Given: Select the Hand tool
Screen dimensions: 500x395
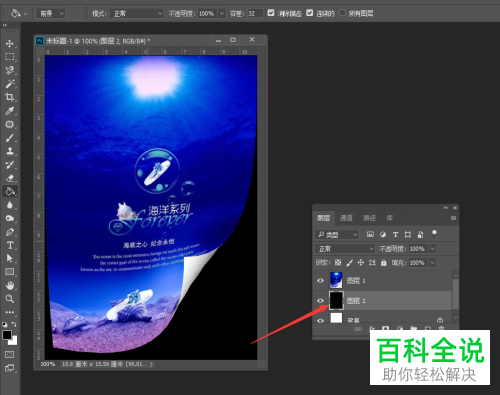Looking at the screenshot, I should click(x=10, y=285).
